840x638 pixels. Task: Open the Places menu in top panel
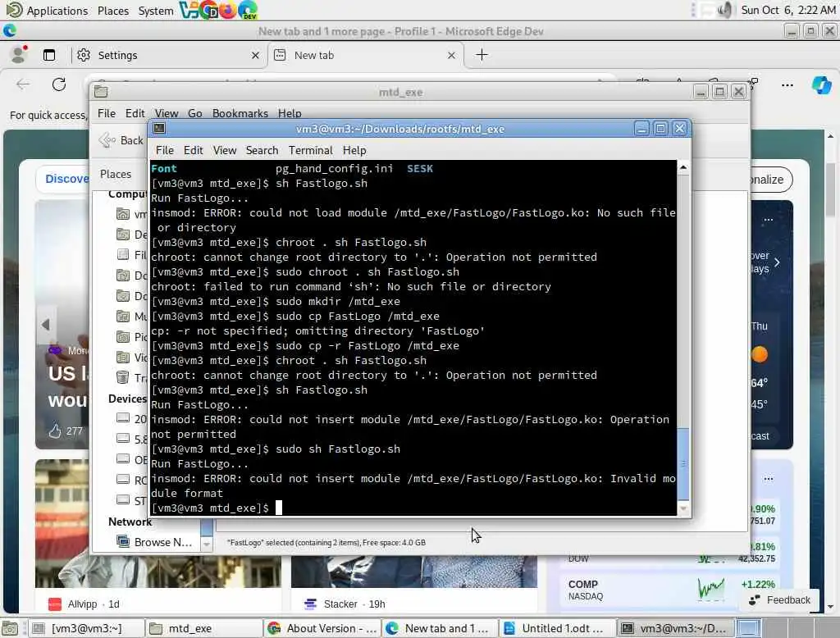(x=113, y=10)
